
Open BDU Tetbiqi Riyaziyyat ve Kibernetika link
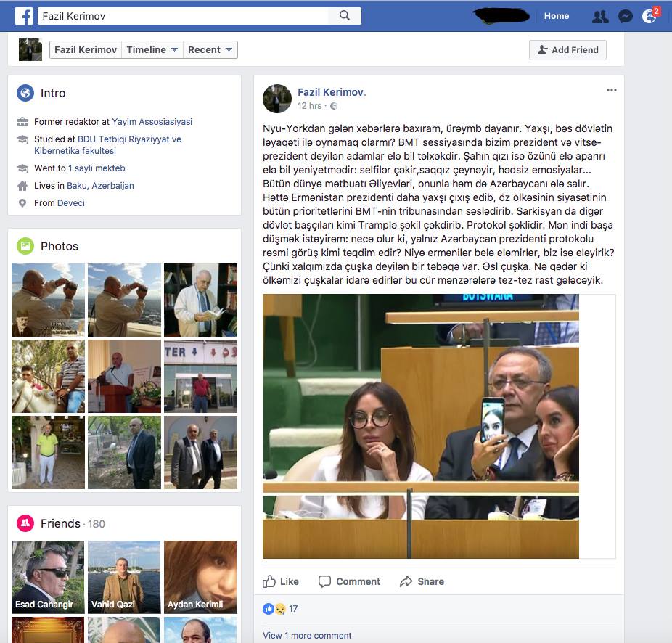pyautogui.click(x=107, y=145)
